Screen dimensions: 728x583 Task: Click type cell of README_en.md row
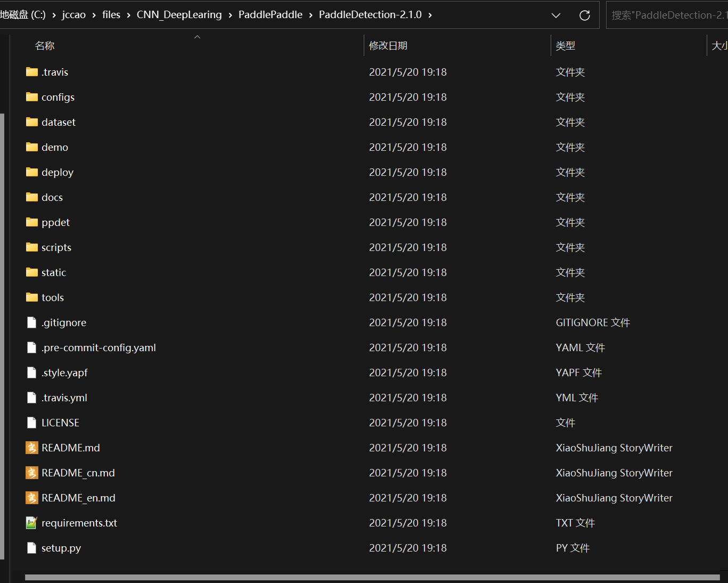pyautogui.click(x=614, y=498)
